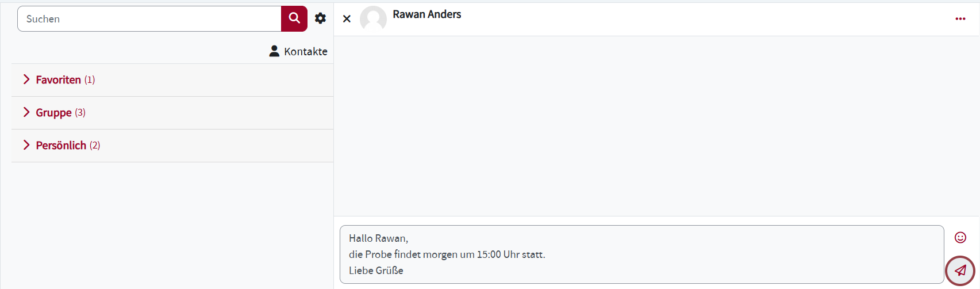Open messaging settings via gear icon
This screenshot has width=980, height=289.
tap(321, 18)
